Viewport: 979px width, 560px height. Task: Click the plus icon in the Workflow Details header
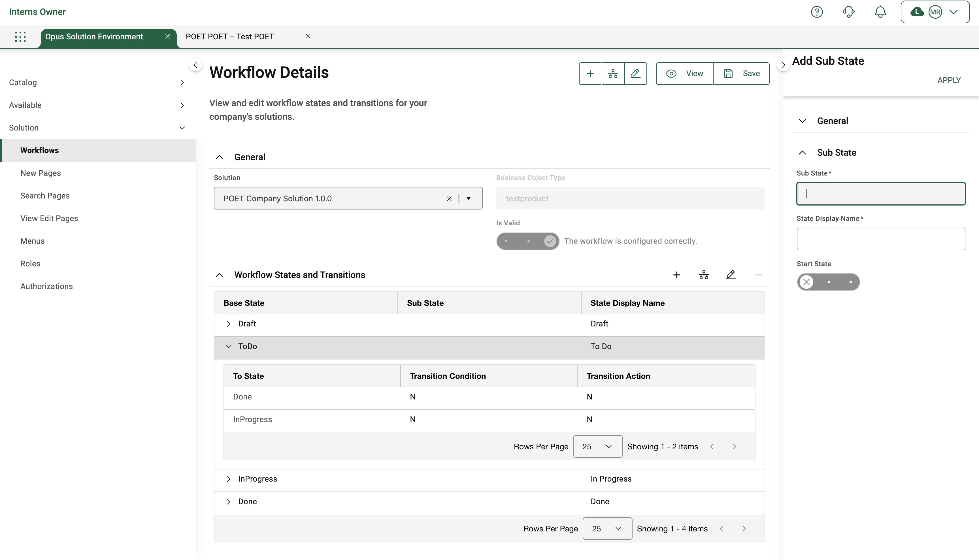coord(590,73)
